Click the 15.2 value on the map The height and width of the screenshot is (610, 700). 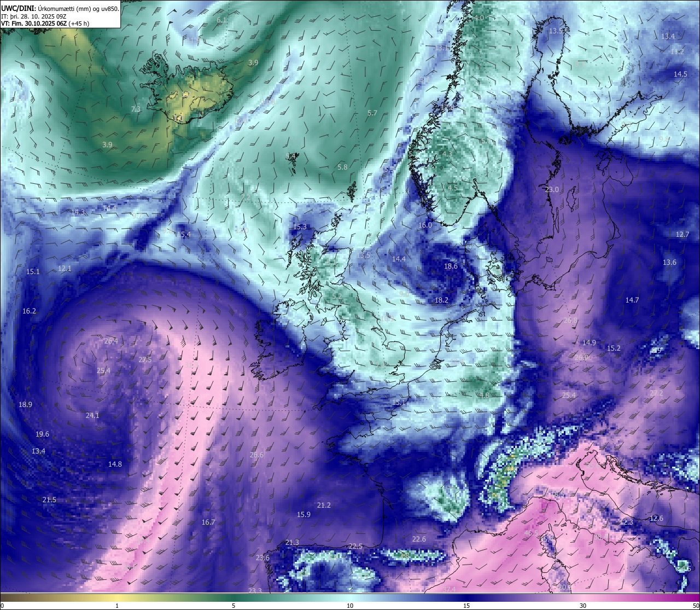tap(614, 348)
